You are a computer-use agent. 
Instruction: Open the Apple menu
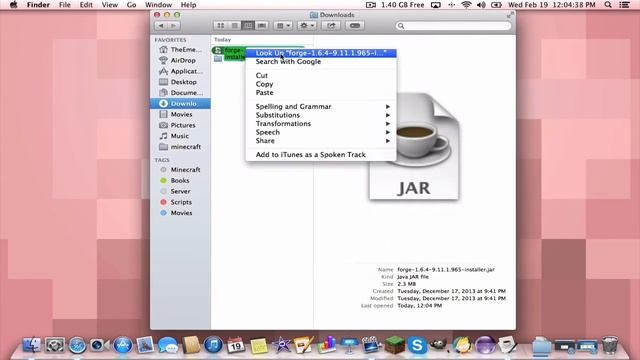[13, 5]
